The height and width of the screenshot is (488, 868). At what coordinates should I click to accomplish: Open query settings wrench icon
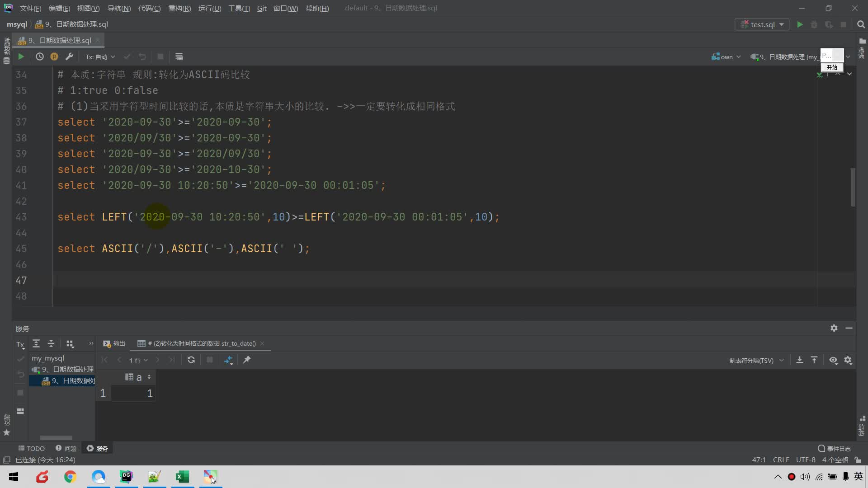pyautogui.click(x=69, y=56)
